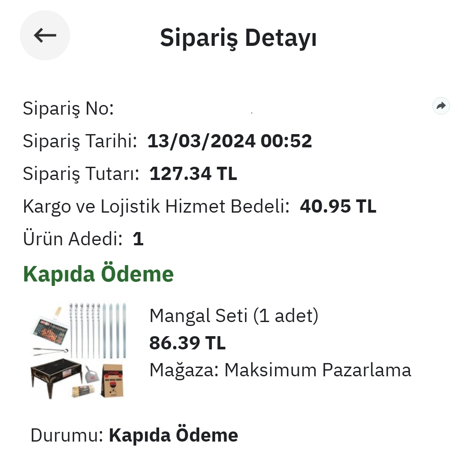This screenshot has height=461, width=476.
Task: Select the Sipariş No label
Action: [68, 109]
